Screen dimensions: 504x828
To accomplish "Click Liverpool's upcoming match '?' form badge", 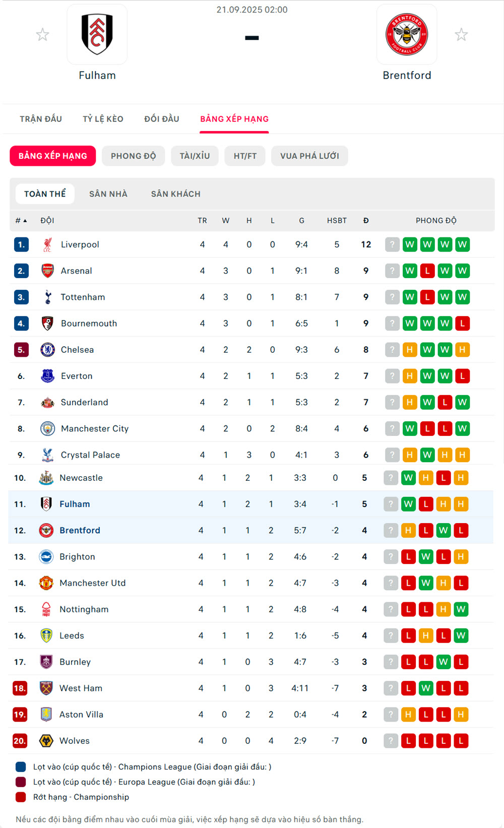I will [392, 244].
